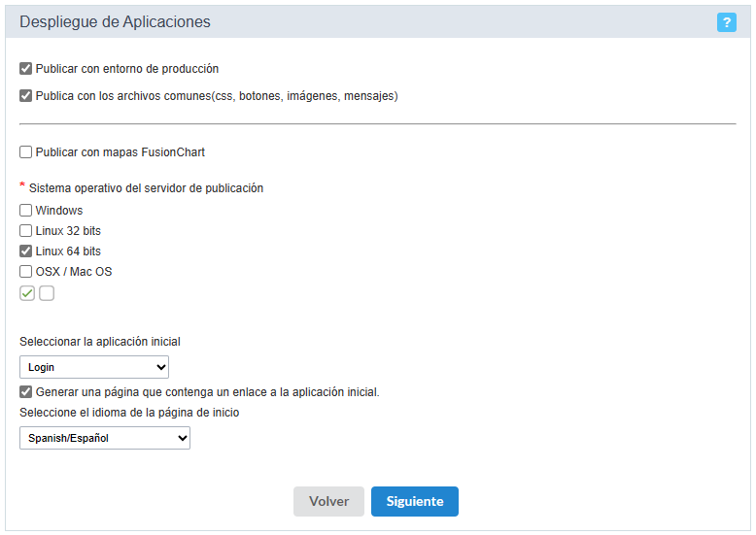This screenshot has width=756, height=535.
Task: Click the OSX / Mac OS label
Action: pos(74,272)
